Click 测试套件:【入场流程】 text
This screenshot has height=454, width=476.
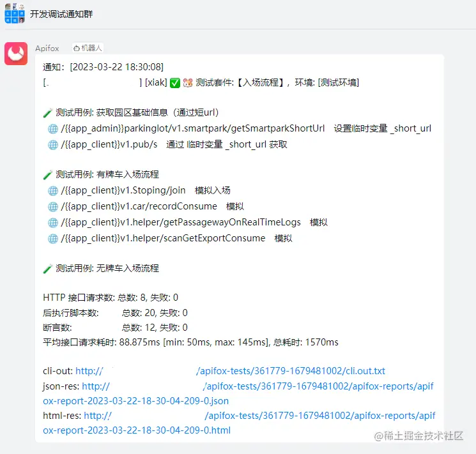[240, 82]
